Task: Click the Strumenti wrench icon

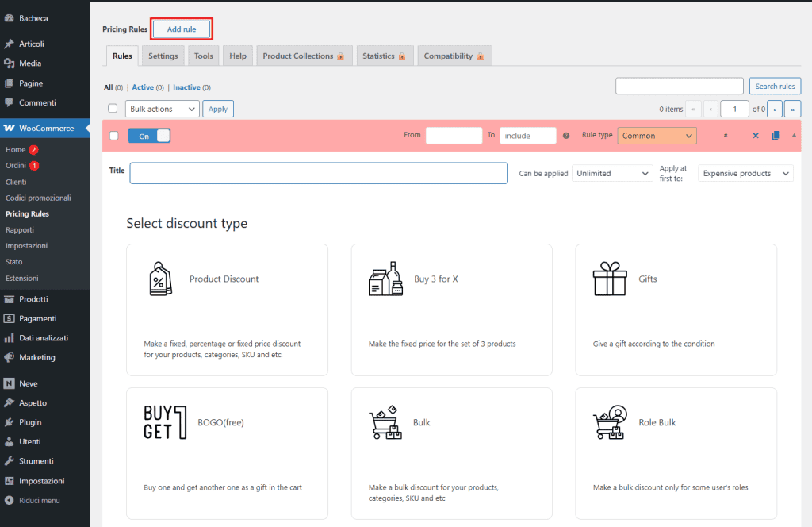Action: (x=9, y=461)
